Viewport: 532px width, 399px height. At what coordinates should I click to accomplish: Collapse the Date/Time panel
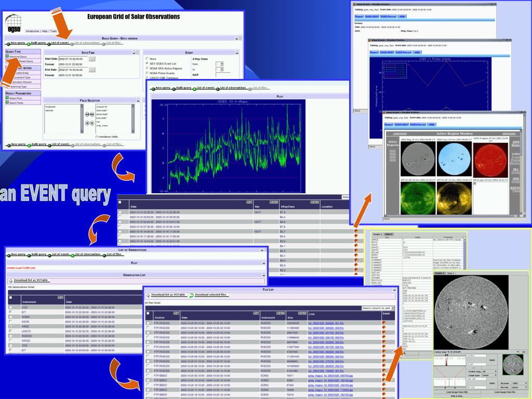click(x=134, y=52)
